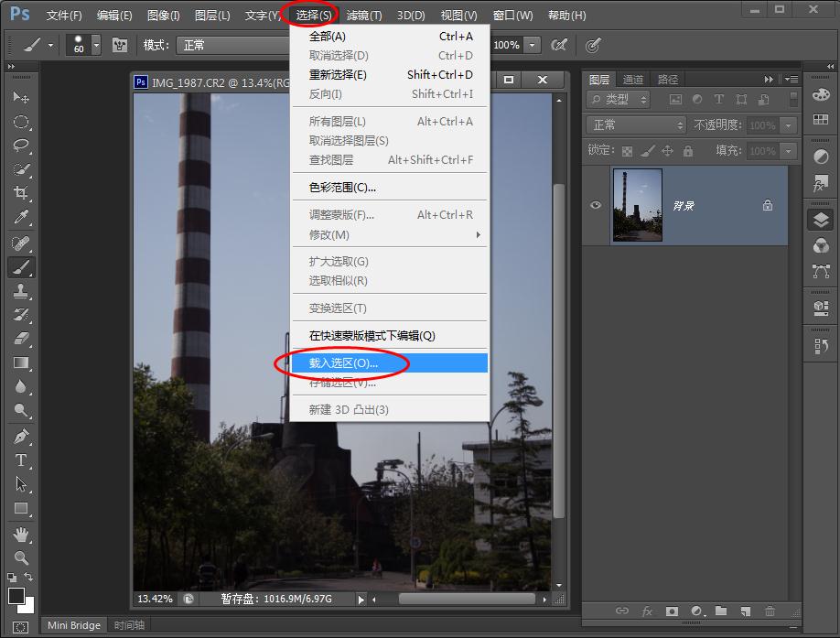Image resolution: width=840 pixels, height=638 pixels.
Task: Click 载入选区(O)... menu item
Action: pos(344,363)
